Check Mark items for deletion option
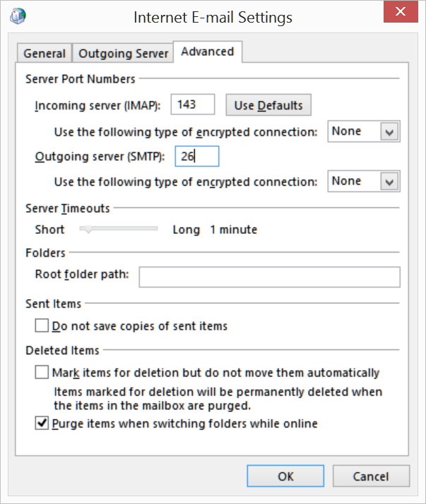This screenshot has height=504, width=426. (42, 373)
